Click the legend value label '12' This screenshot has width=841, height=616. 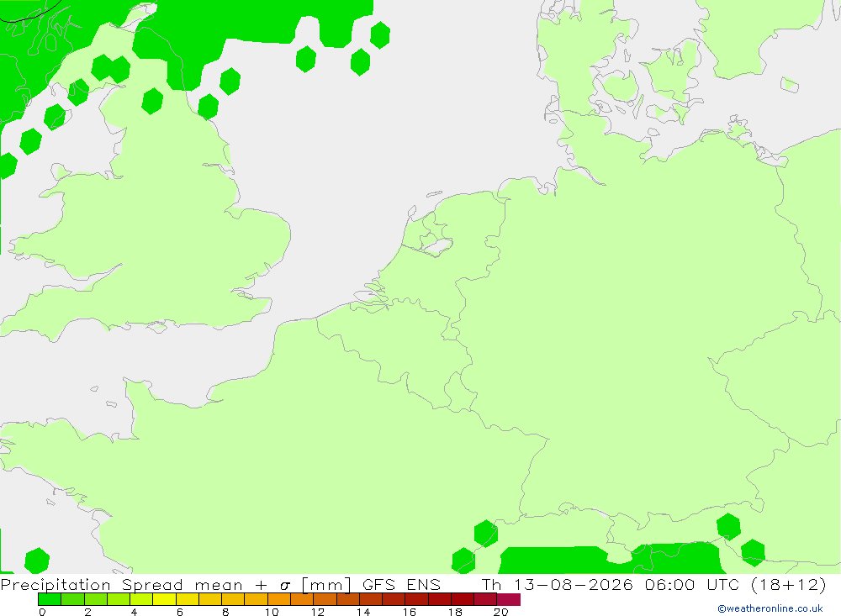(318, 612)
